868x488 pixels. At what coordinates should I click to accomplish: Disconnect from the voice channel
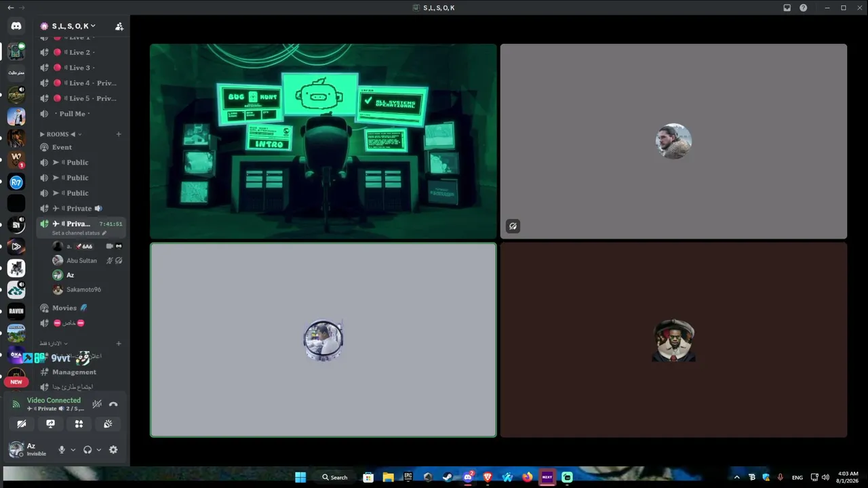pyautogui.click(x=113, y=404)
